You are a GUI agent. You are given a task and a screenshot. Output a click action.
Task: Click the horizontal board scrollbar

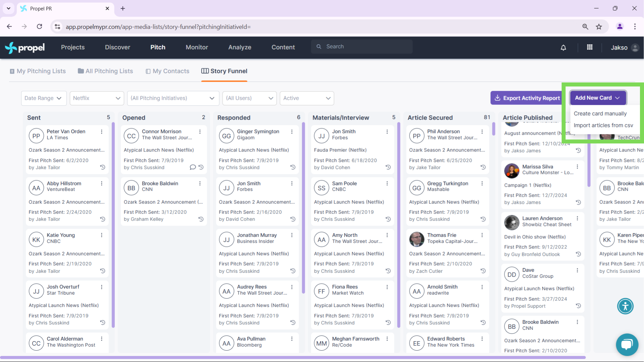coord(293,358)
